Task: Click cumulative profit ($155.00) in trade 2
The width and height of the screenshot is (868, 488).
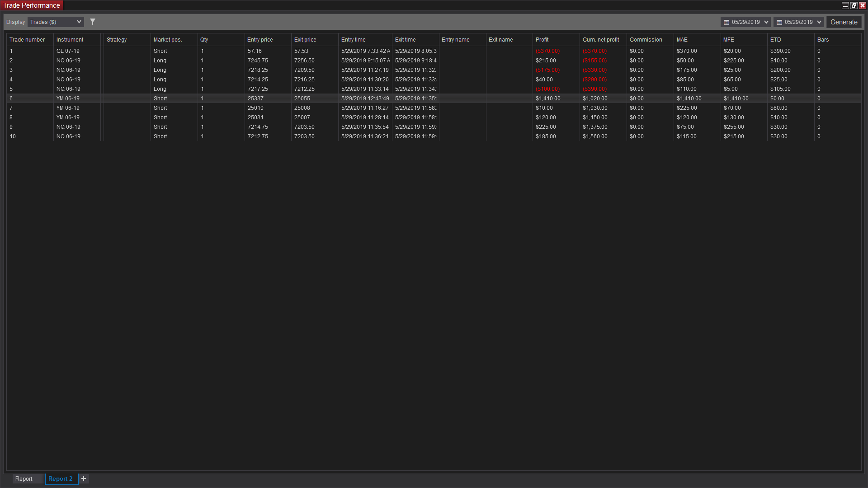Action: click(594, 61)
